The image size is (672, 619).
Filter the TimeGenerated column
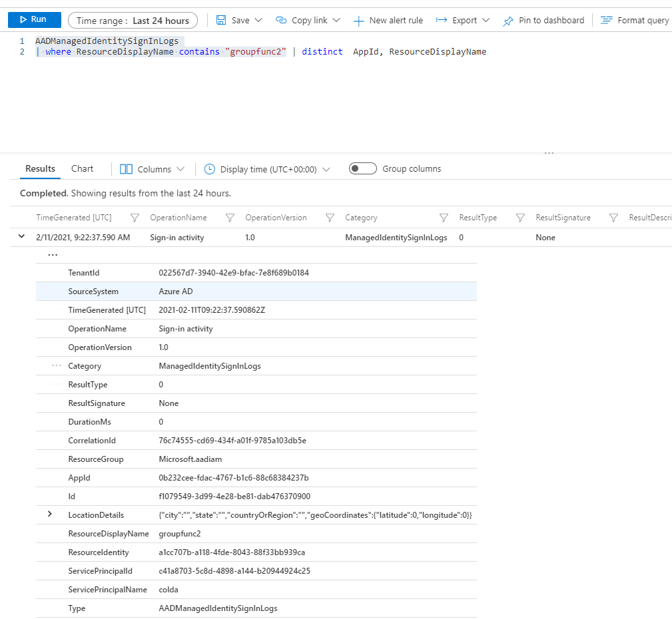pos(135,218)
